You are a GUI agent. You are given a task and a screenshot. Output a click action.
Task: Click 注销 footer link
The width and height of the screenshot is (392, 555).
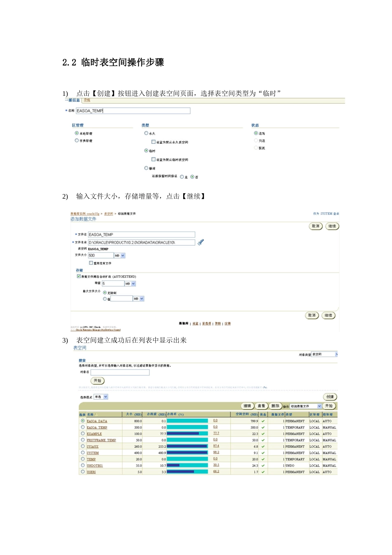pos(228,324)
